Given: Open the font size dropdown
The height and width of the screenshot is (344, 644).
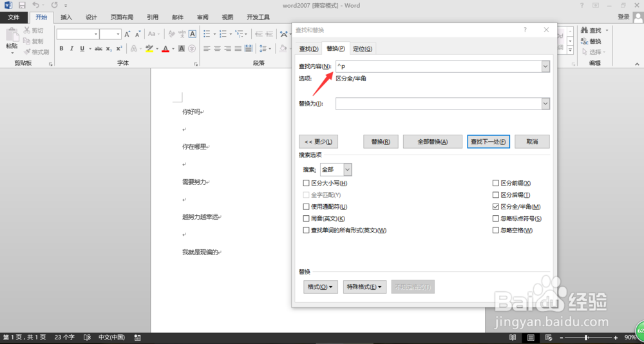Looking at the screenshot, I should coord(118,34).
